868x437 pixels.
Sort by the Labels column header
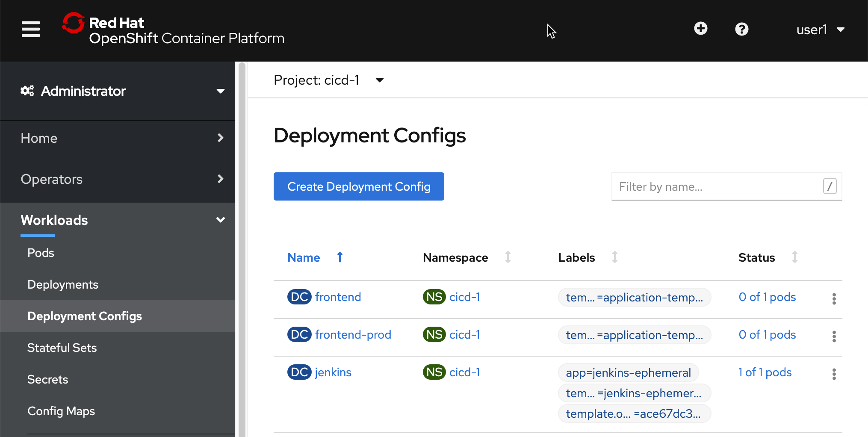point(576,257)
